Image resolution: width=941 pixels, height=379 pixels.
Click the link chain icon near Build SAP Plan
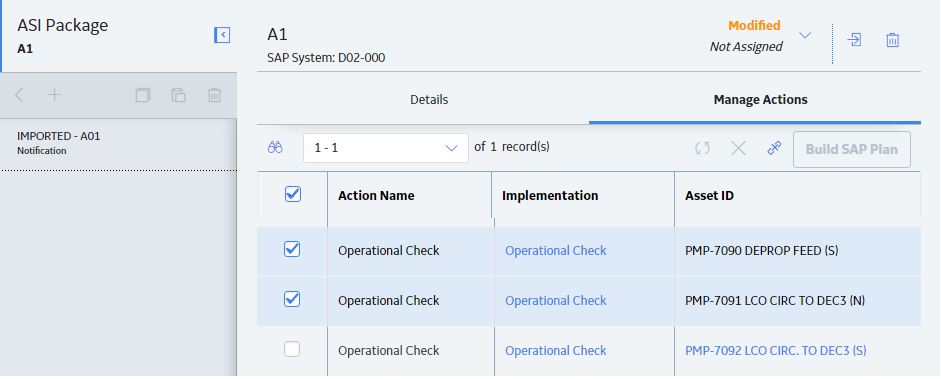(x=774, y=149)
